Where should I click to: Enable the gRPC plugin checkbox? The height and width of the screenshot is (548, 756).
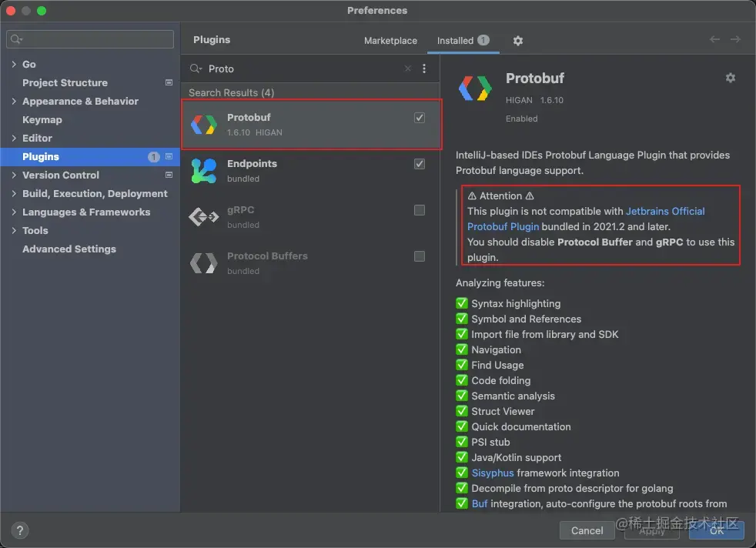coord(420,210)
